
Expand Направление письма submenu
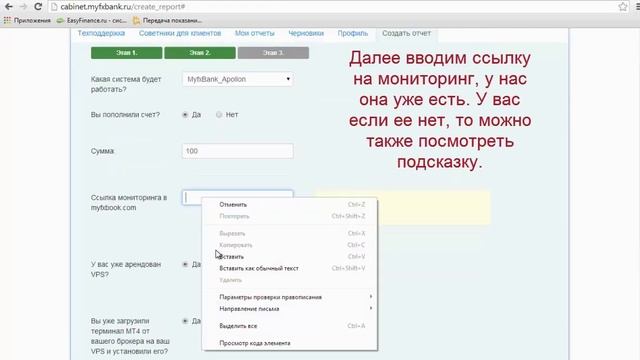[x=290, y=309]
